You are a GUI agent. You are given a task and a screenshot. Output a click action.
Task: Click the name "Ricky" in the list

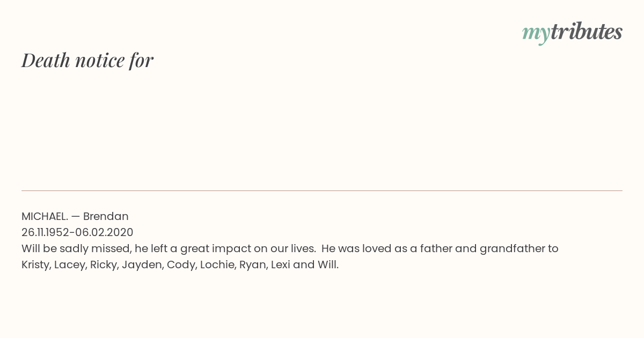(103, 264)
